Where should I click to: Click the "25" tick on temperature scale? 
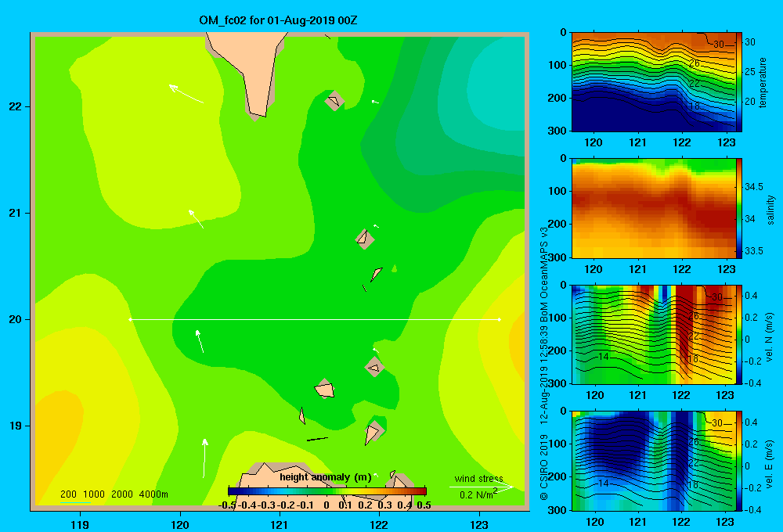coord(750,72)
